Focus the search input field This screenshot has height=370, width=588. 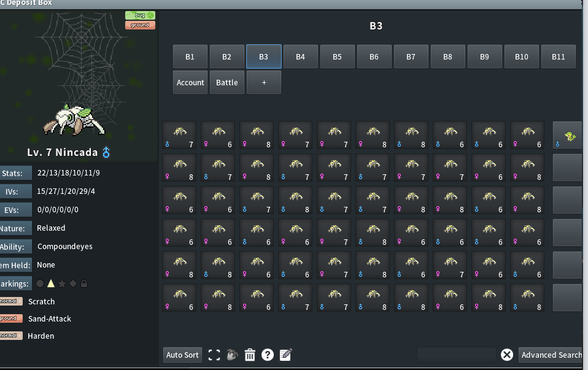457,355
